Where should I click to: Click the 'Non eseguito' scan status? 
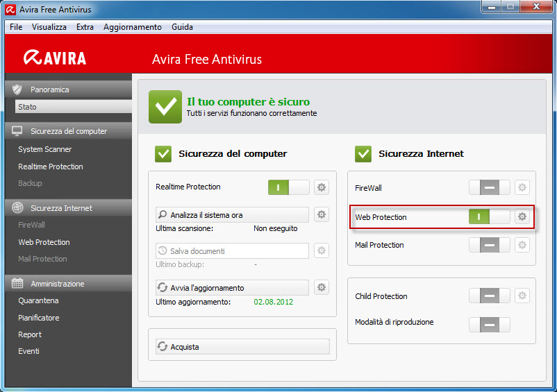coord(275,228)
